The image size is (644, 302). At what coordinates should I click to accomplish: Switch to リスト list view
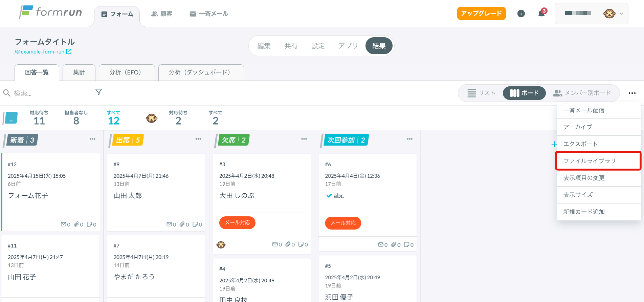[481, 93]
